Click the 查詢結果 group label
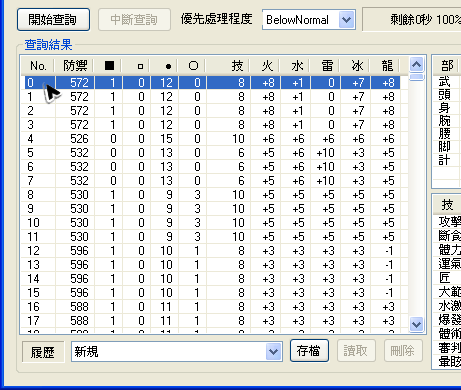This screenshot has width=461, height=390. pyautogui.click(x=48, y=45)
